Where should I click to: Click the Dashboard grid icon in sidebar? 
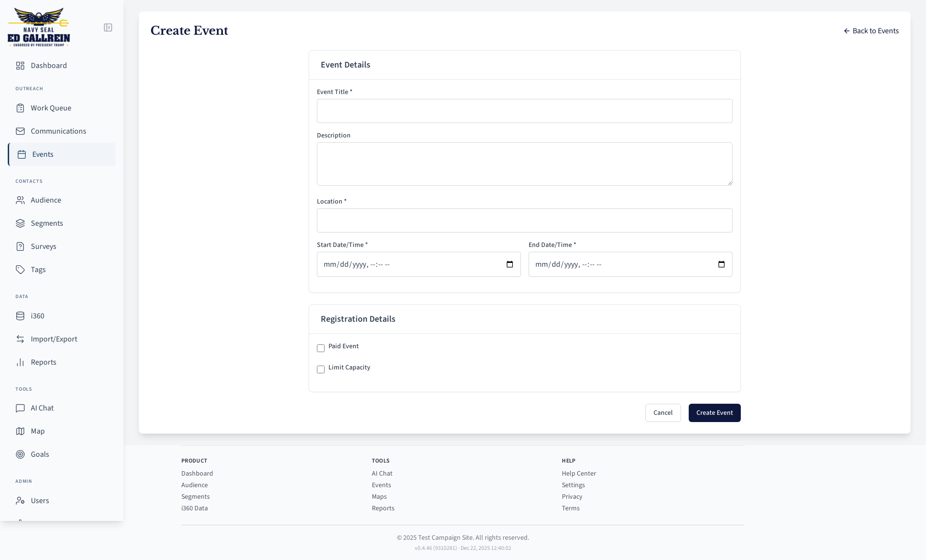pyautogui.click(x=20, y=66)
